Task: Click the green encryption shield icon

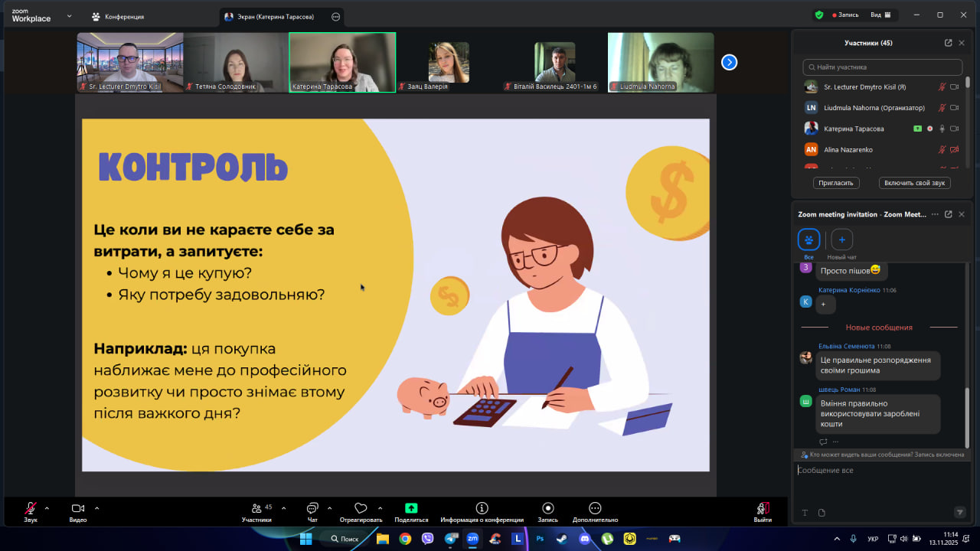Action: click(819, 15)
